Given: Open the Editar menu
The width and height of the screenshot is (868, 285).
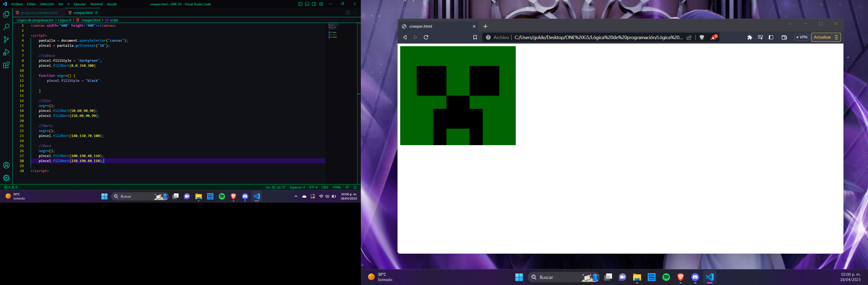Looking at the screenshot, I should click(x=31, y=4).
